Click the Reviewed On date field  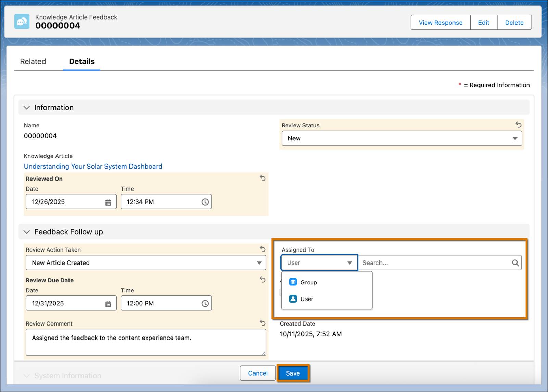point(71,202)
